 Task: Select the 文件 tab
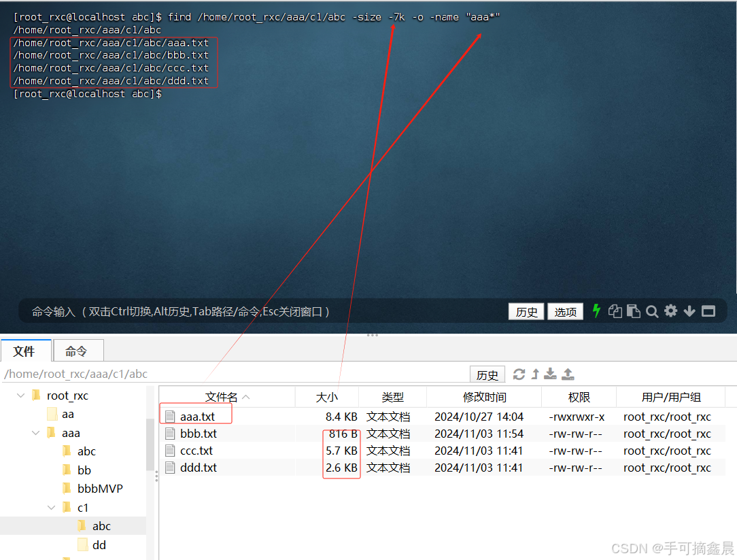[x=26, y=351]
